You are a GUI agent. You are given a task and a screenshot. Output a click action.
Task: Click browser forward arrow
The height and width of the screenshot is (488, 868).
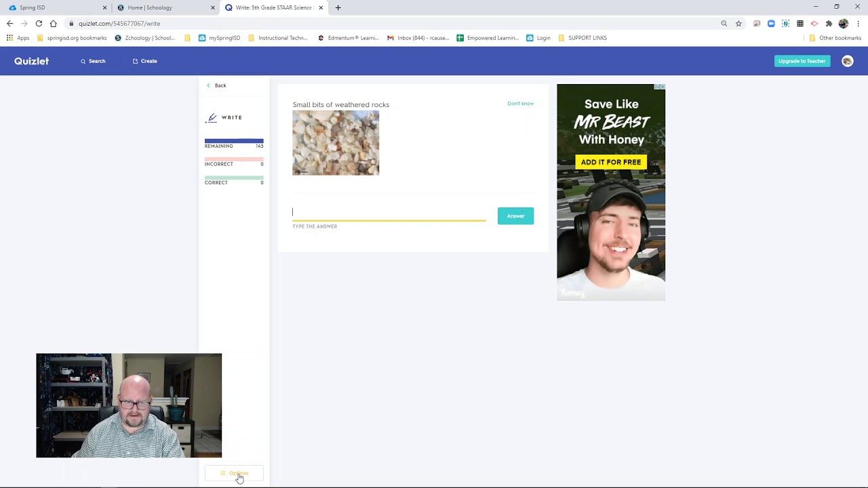[24, 23]
